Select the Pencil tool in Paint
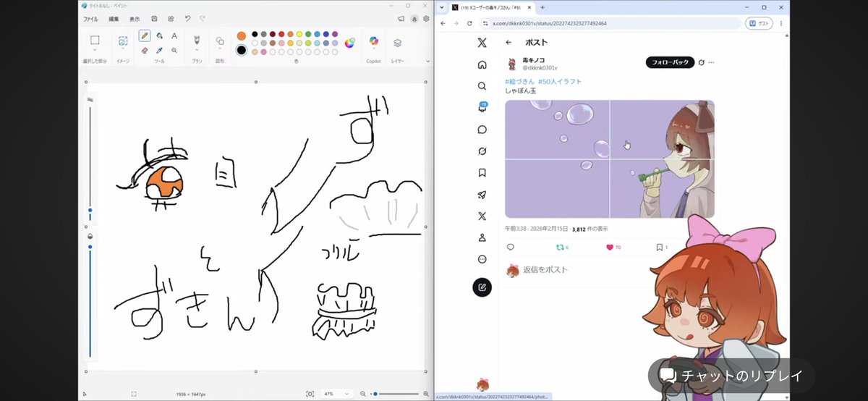Viewport: 868px width, 401px height. pos(145,35)
